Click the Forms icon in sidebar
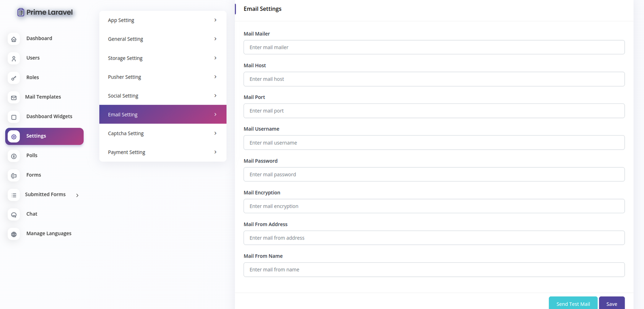The height and width of the screenshot is (309, 644). tap(14, 176)
